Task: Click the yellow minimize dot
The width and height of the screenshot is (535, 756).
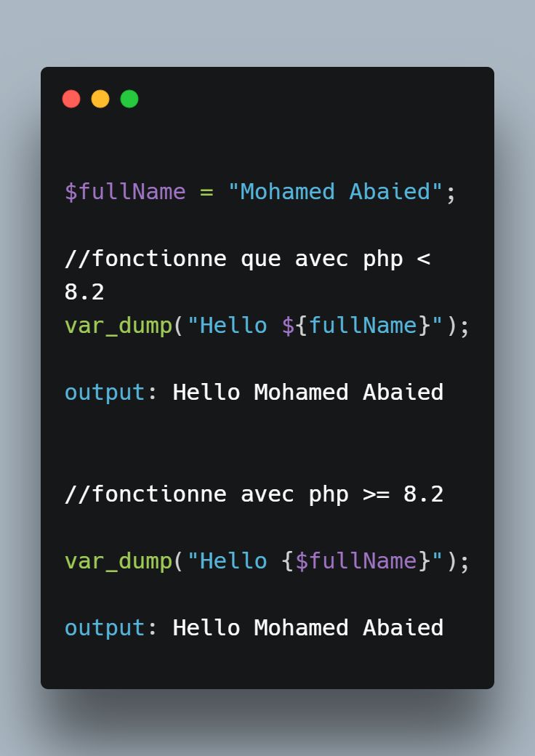Action: click(100, 99)
